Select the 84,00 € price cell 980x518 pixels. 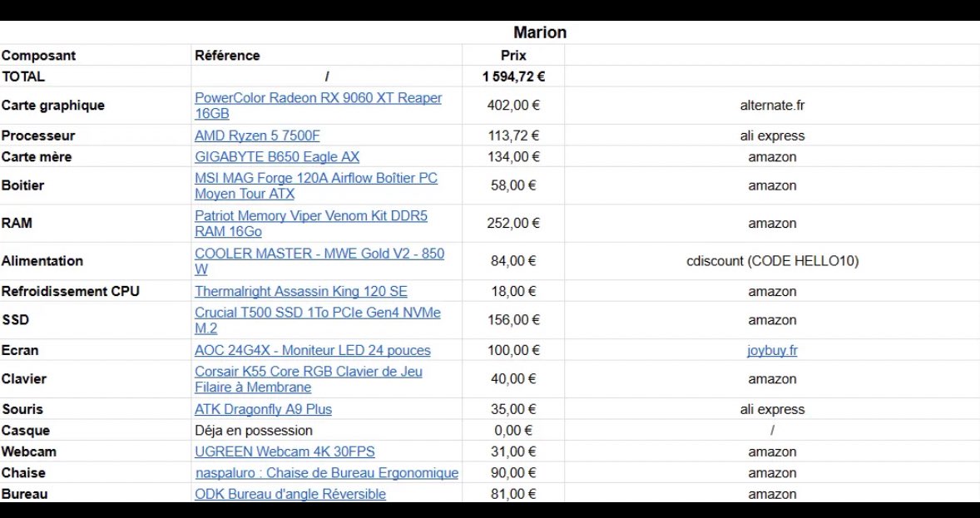pyautogui.click(x=513, y=261)
